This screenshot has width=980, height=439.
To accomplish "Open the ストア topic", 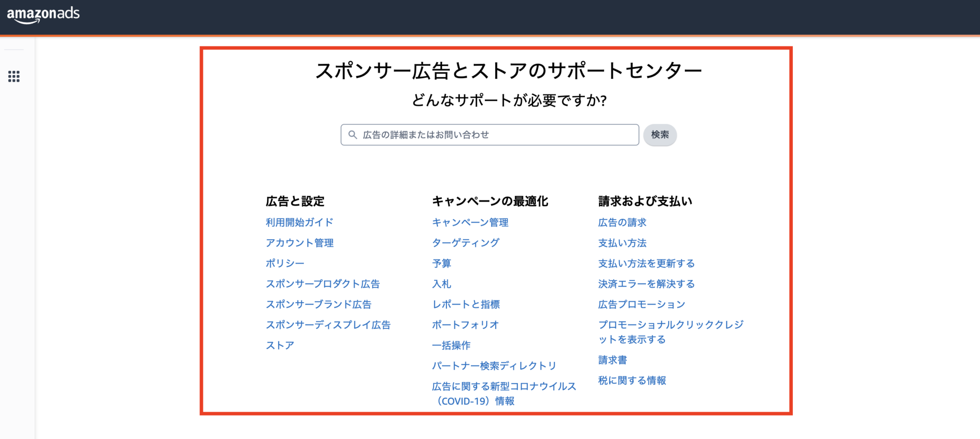I will pyautogui.click(x=279, y=345).
